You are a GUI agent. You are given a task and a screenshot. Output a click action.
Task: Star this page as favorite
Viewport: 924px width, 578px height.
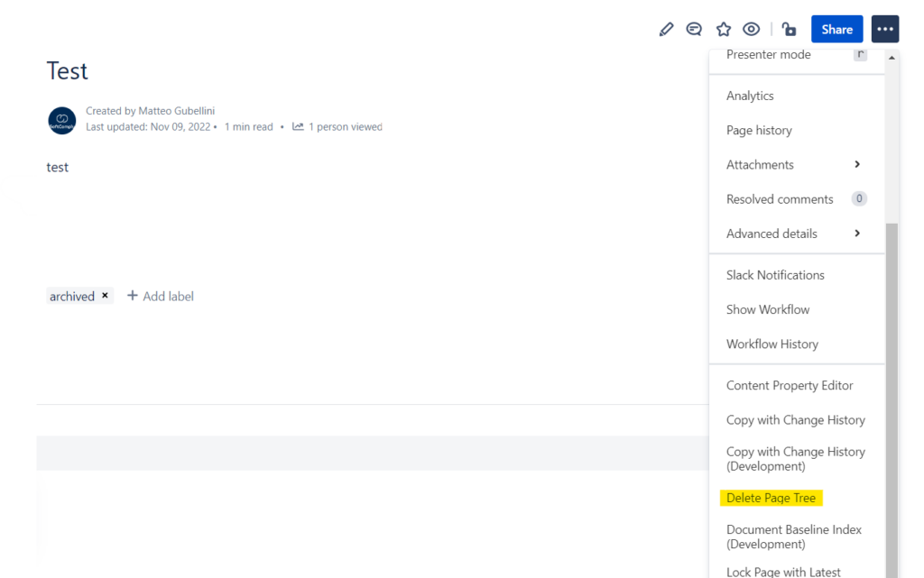click(x=724, y=29)
